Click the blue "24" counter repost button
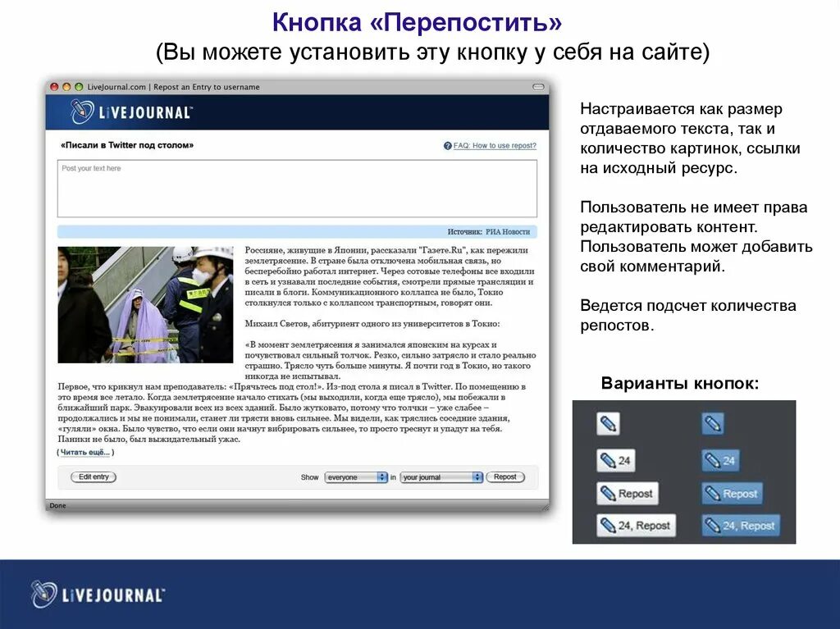Viewport: 840px width, 629px height. [720, 460]
